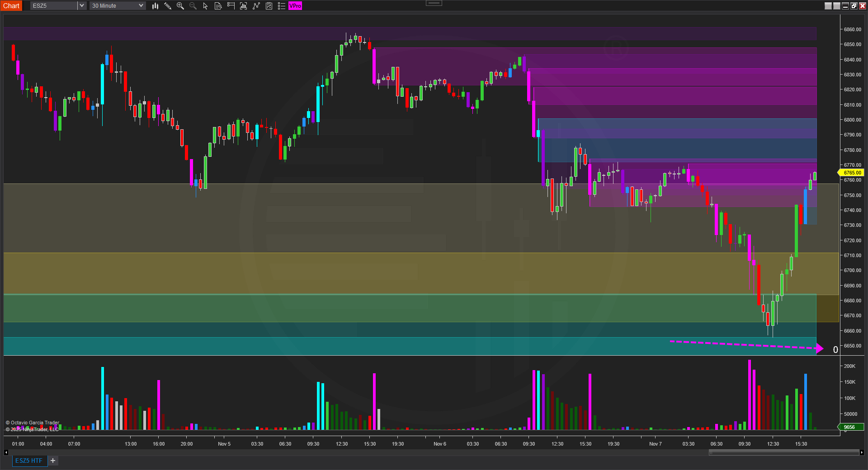The width and height of the screenshot is (868, 470).
Task: Select the cursor pointer tool
Action: pyautogui.click(x=205, y=6)
